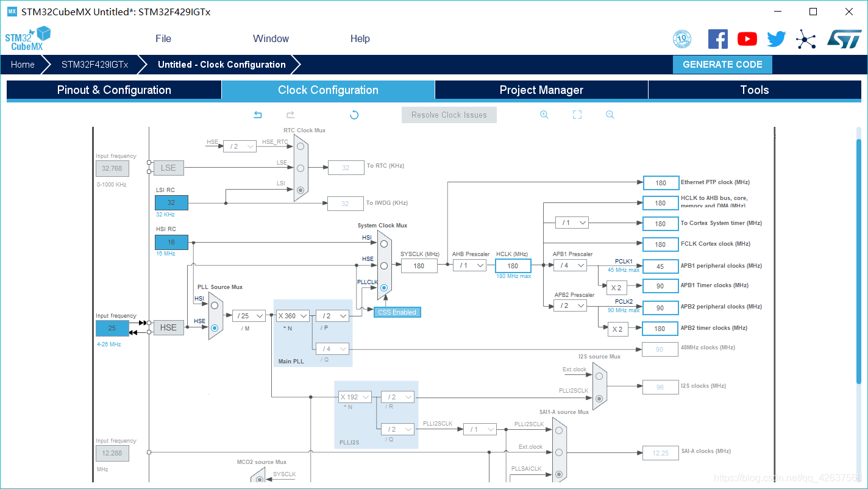
Task: Open the PLLI2S /Q divider dropdown
Action: [397, 429]
